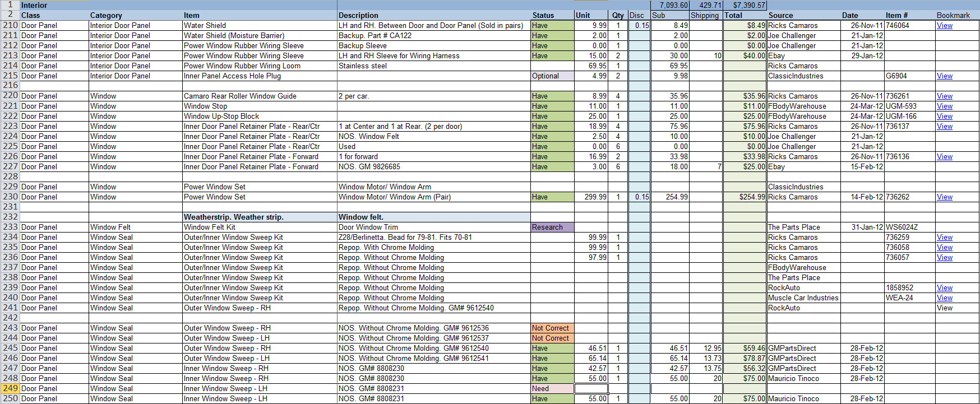Click the 299.99 unit price cell

click(x=591, y=197)
